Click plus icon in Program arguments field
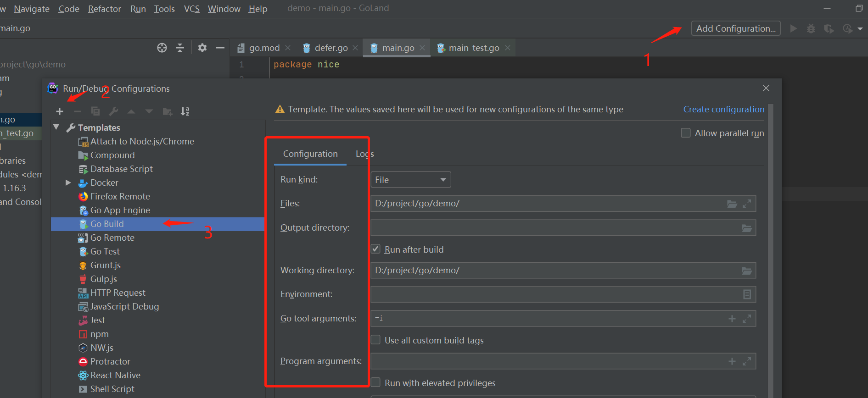This screenshot has height=398, width=868. (732, 361)
